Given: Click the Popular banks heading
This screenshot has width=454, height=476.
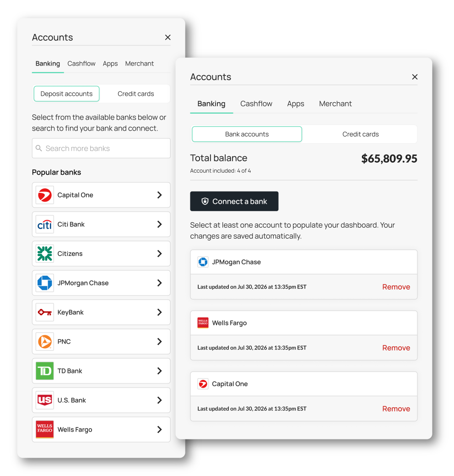Looking at the screenshot, I should click(56, 172).
